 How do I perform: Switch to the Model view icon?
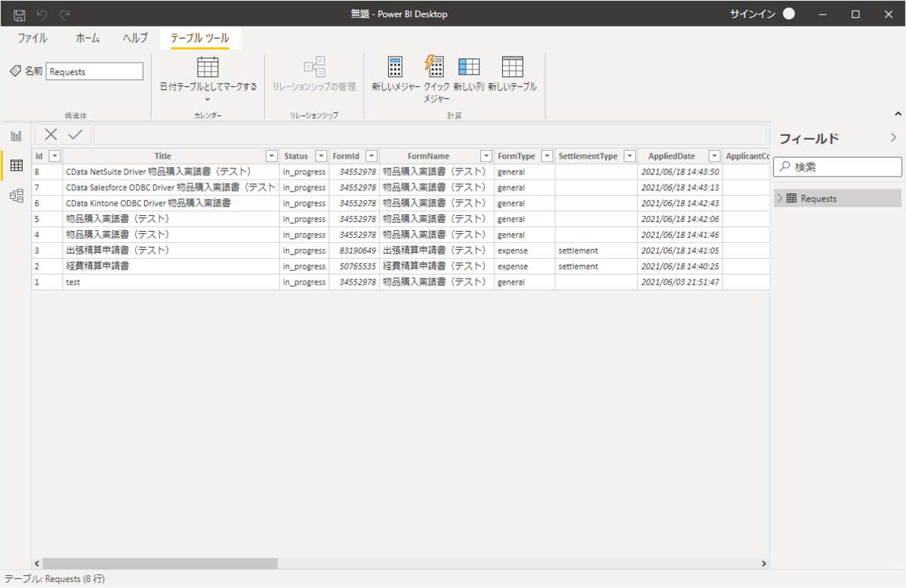pyautogui.click(x=16, y=196)
